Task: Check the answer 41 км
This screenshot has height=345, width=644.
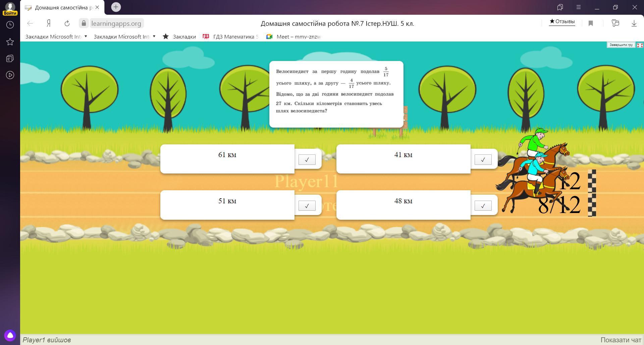Action: (x=483, y=160)
